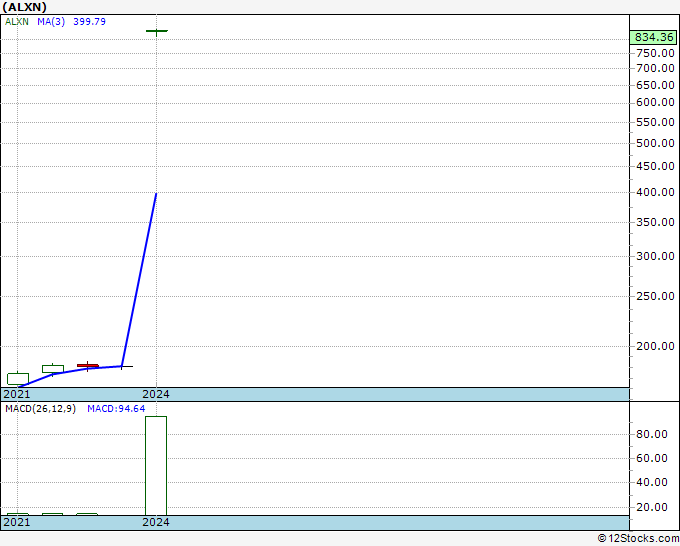
Task: Click the 2024 candlestick near top of chart
Action: tap(157, 31)
